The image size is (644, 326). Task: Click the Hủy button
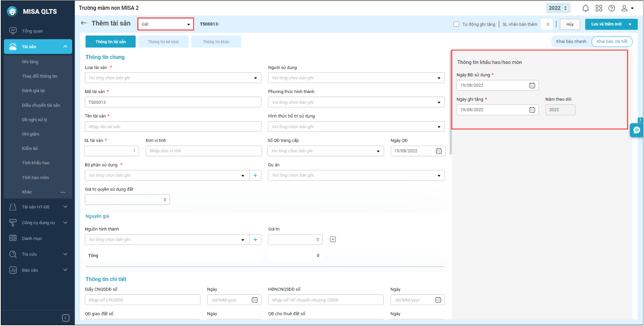pyautogui.click(x=569, y=24)
